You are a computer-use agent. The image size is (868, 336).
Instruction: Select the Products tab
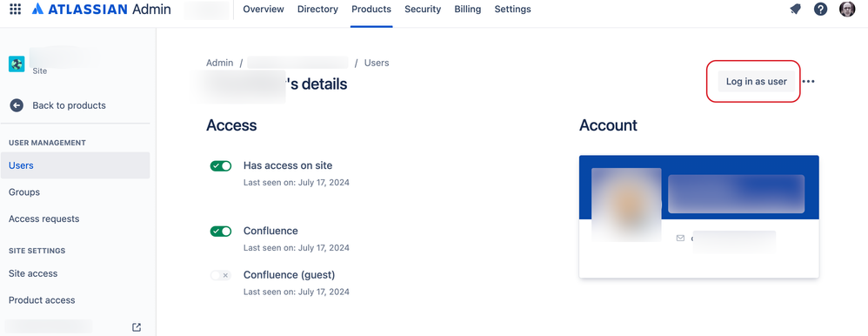coord(371,9)
